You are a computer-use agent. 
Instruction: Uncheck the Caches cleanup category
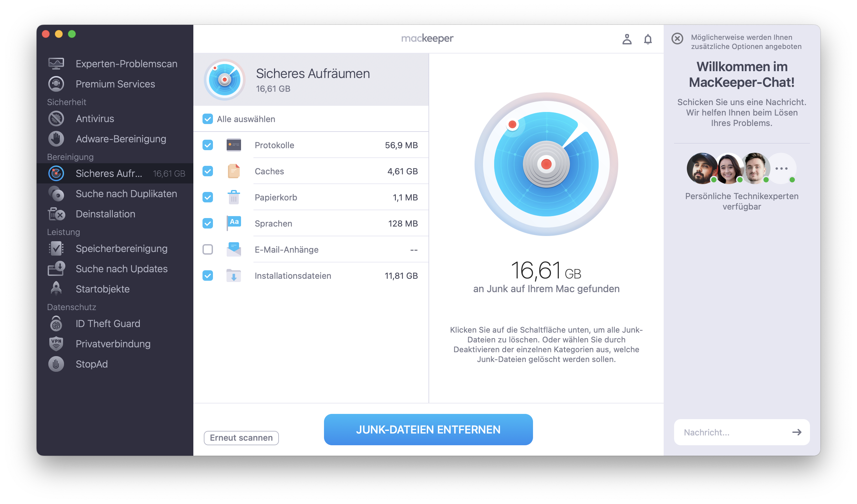tap(208, 171)
